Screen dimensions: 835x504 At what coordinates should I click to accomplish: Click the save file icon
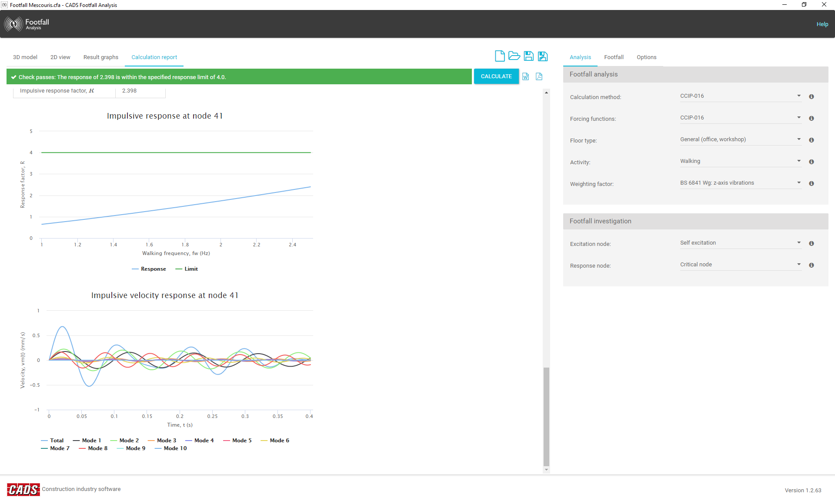(x=528, y=56)
